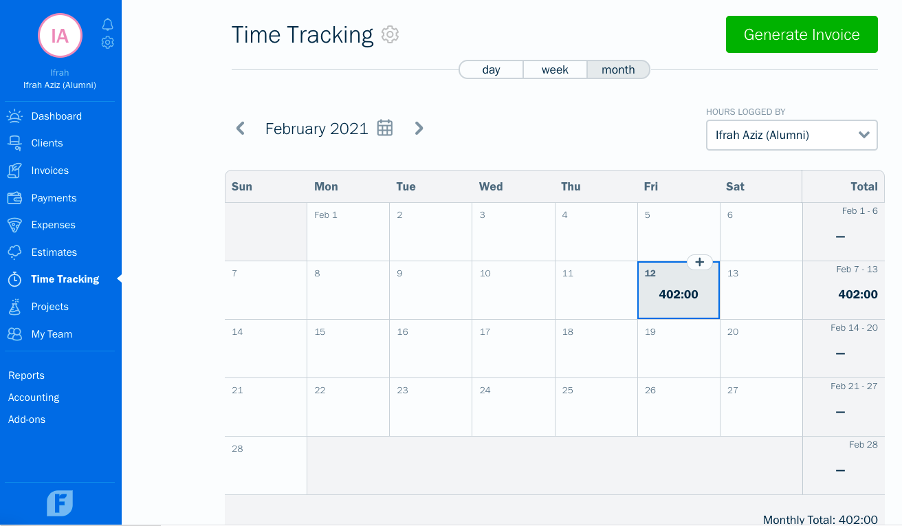Open account settings gear in sidebar
The width and height of the screenshot is (902, 526).
[108, 43]
